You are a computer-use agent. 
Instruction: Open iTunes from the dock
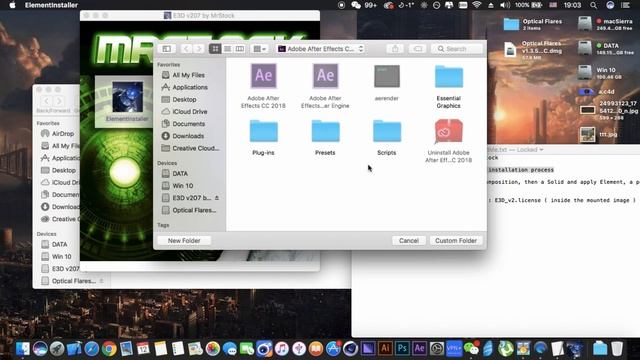pos(282,349)
